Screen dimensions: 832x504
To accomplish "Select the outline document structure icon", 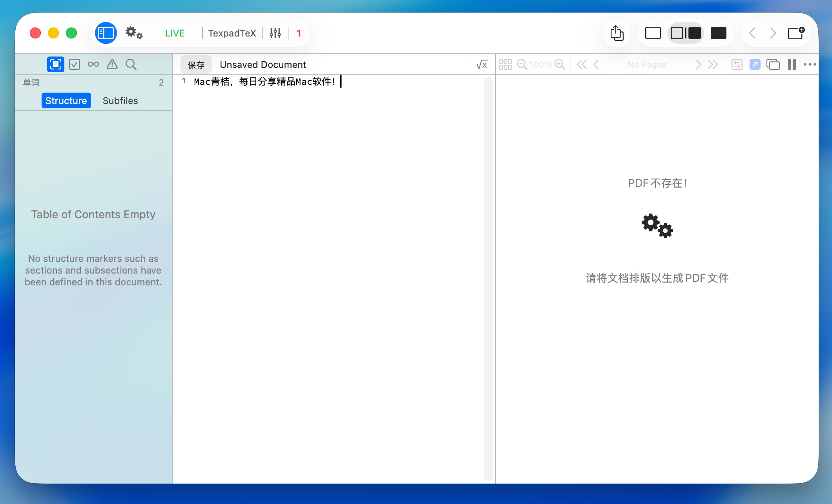I will pos(56,64).
